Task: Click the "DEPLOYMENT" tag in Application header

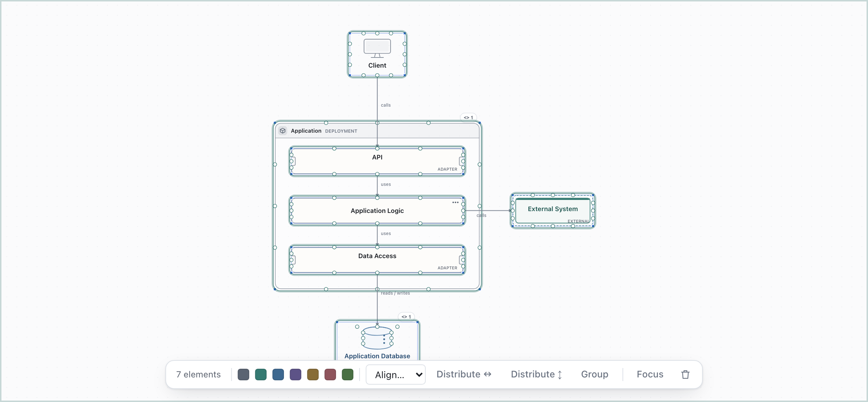Action: (x=341, y=131)
